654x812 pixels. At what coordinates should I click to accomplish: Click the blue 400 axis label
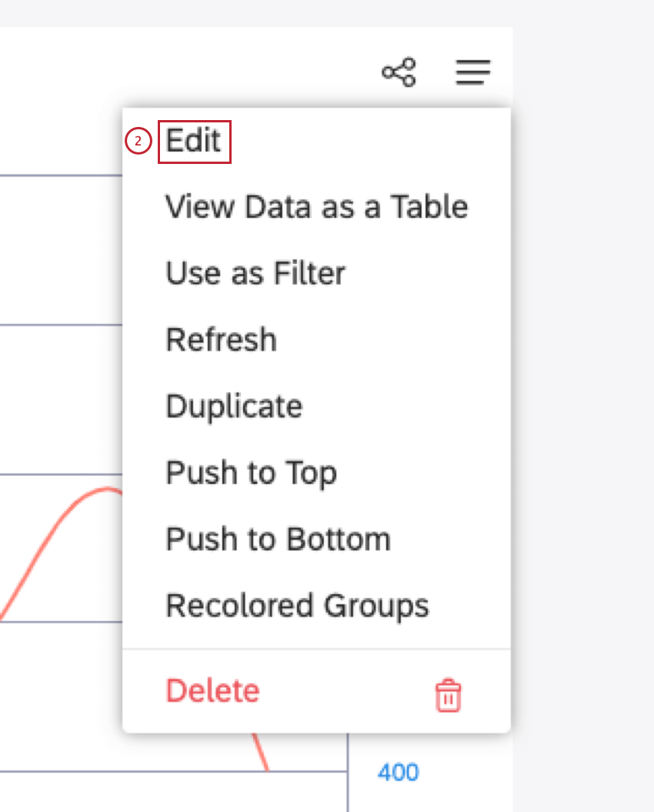(x=398, y=772)
